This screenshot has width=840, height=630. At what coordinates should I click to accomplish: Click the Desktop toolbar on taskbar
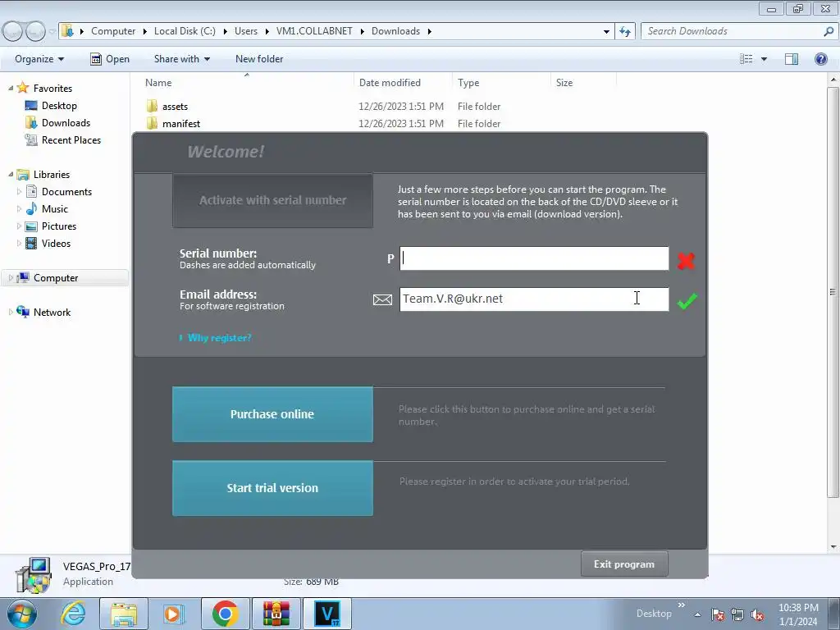(654, 614)
